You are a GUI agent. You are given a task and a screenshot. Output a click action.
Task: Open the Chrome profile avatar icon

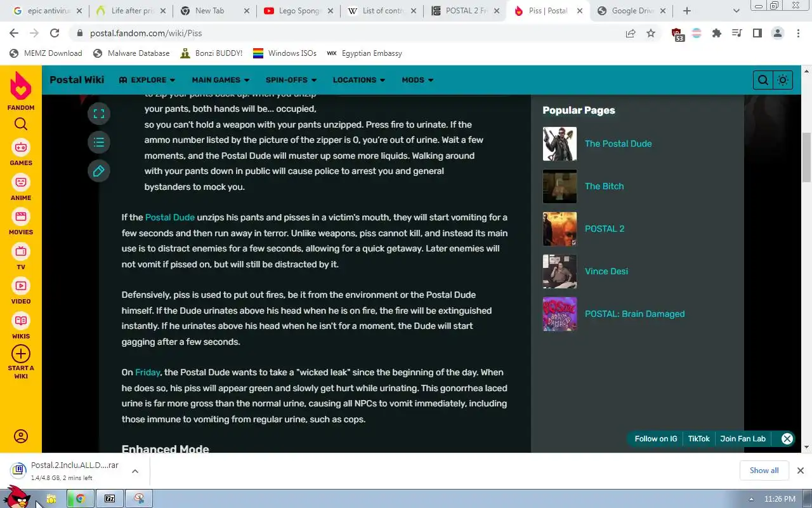pyautogui.click(x=778, y=33)
